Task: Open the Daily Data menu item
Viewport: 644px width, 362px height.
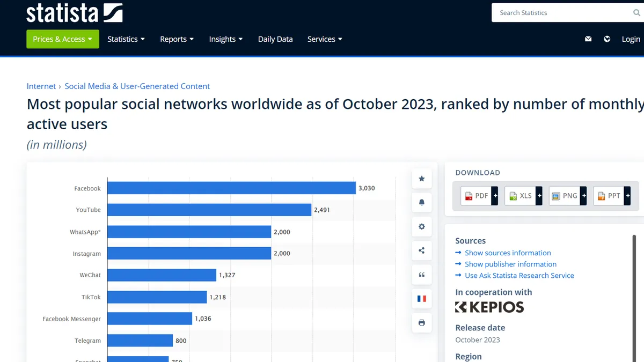Action: 275,39
